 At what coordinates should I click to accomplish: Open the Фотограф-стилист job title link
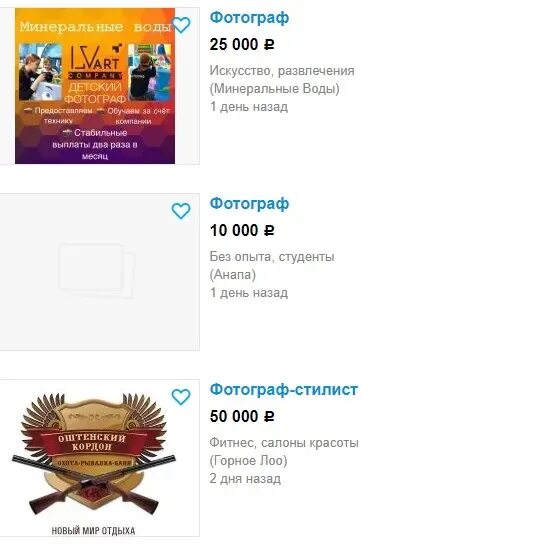click(284, 389)
